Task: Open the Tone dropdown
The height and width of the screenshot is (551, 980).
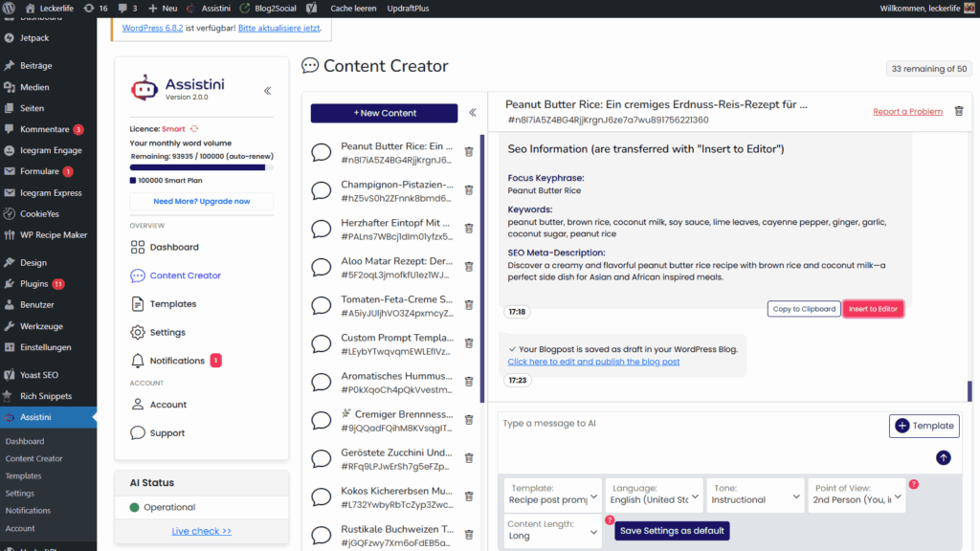Action: (x=755, y=498)
